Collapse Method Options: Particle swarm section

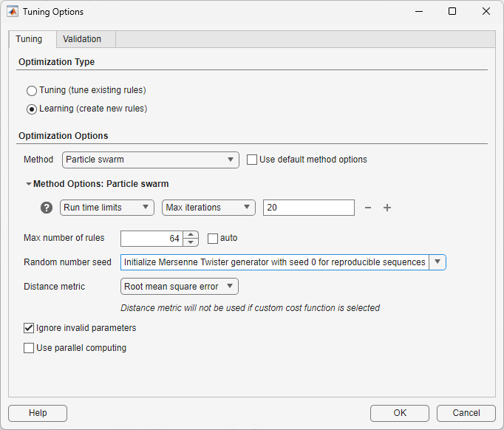tap(29, 184)
